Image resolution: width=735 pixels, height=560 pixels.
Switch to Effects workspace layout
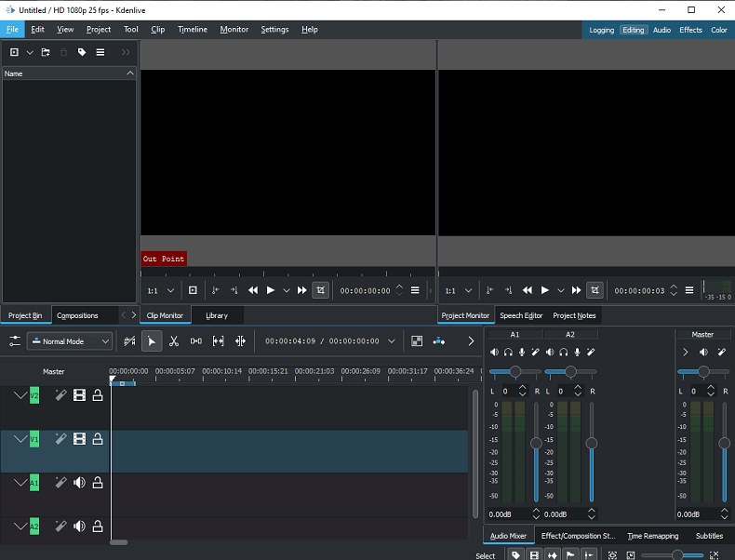pyautogui.click(x=690, y=30)
